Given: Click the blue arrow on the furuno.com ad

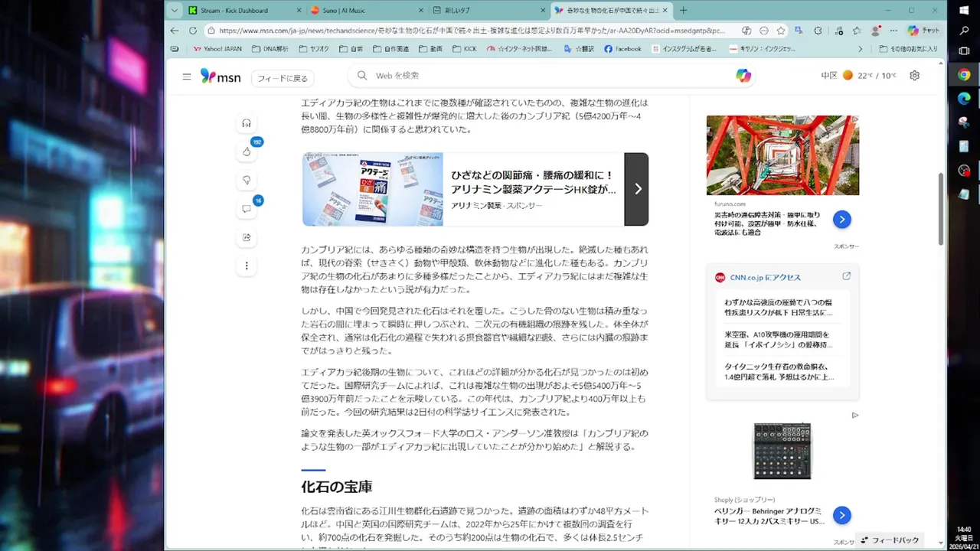Looking at the screenshot, I should 841,220.
